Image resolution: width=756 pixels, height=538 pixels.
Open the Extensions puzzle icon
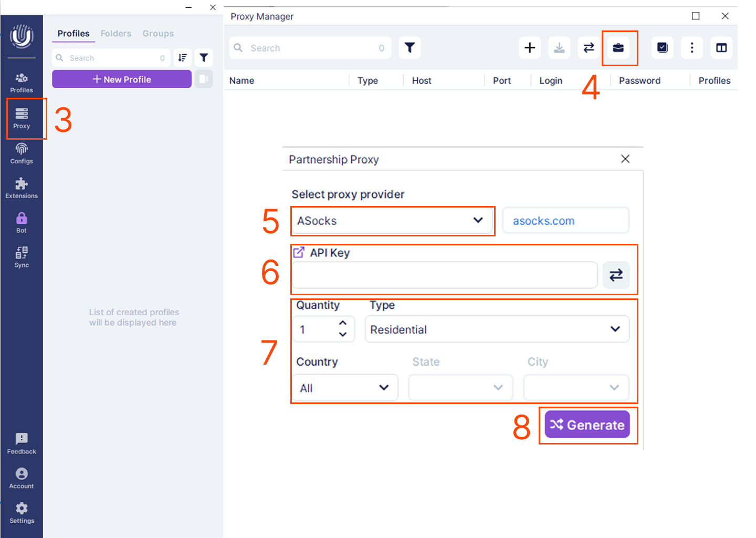pyautogui.click(x=22, y=188)
